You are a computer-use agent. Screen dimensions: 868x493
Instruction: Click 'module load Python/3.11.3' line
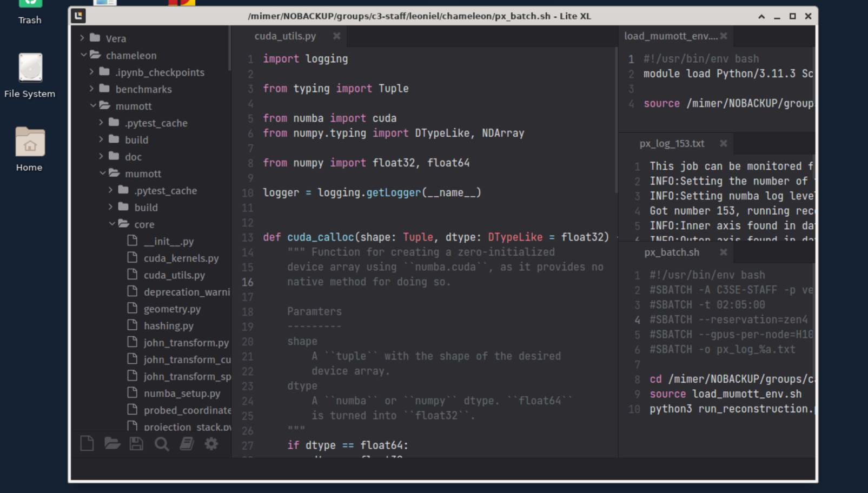pos(728,74)
